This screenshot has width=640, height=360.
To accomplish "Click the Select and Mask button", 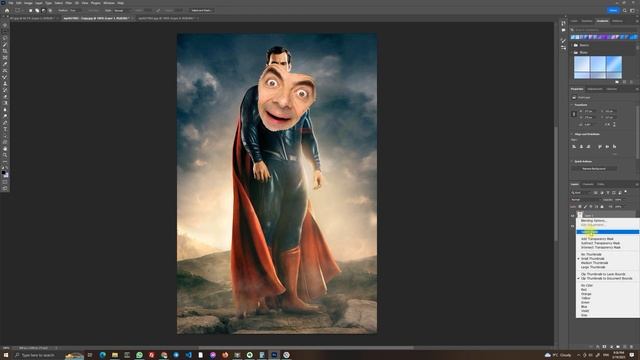I will pyautogui.click(x=202, y=10).
